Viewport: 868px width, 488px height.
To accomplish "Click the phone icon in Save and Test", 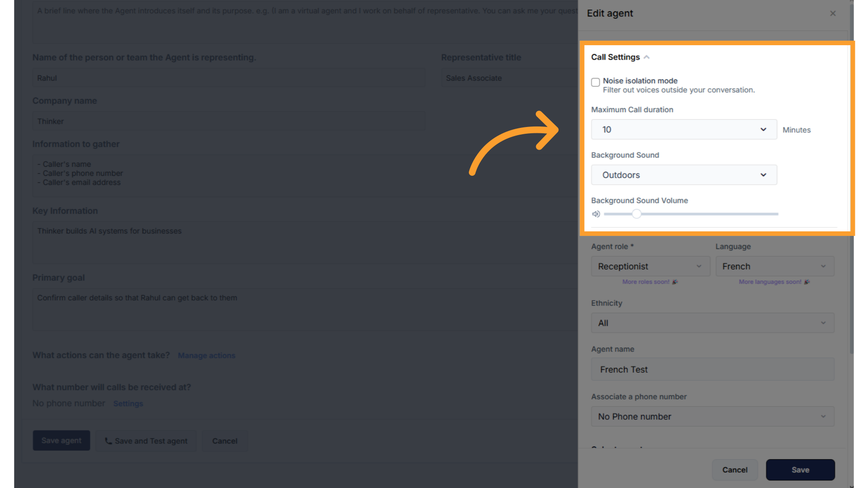I will coord(108,441).
